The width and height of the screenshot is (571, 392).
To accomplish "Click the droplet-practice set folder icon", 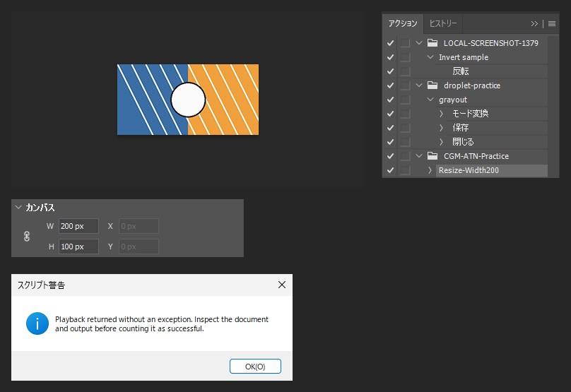I will pyautogui.click(x=432, y=85).
